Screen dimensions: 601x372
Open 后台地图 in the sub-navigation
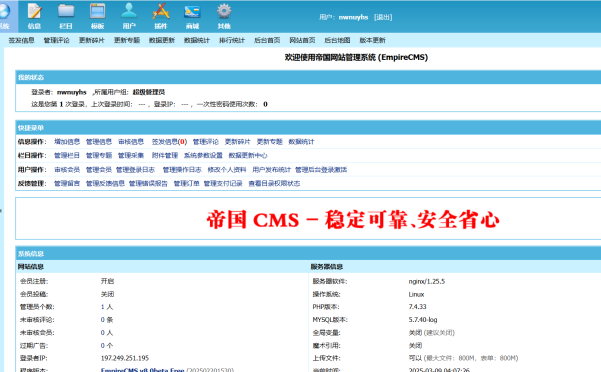pyautogui.click(x=337, y=40)
